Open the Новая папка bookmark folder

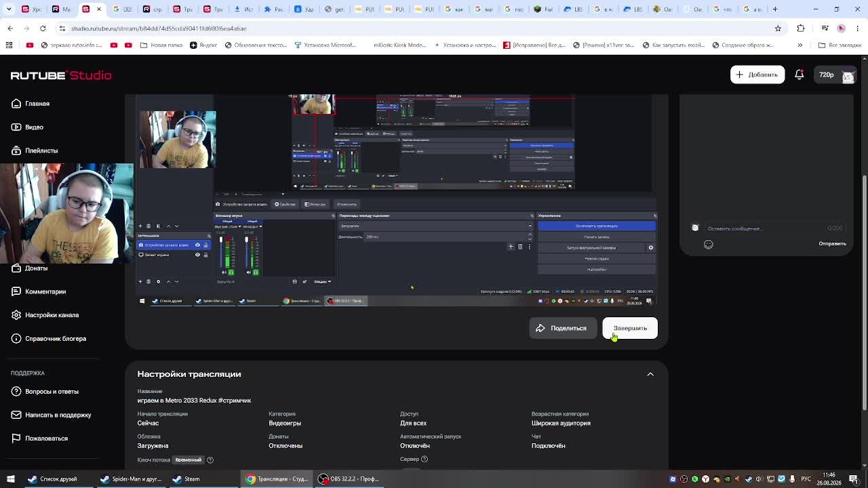[x=161, y=45]
